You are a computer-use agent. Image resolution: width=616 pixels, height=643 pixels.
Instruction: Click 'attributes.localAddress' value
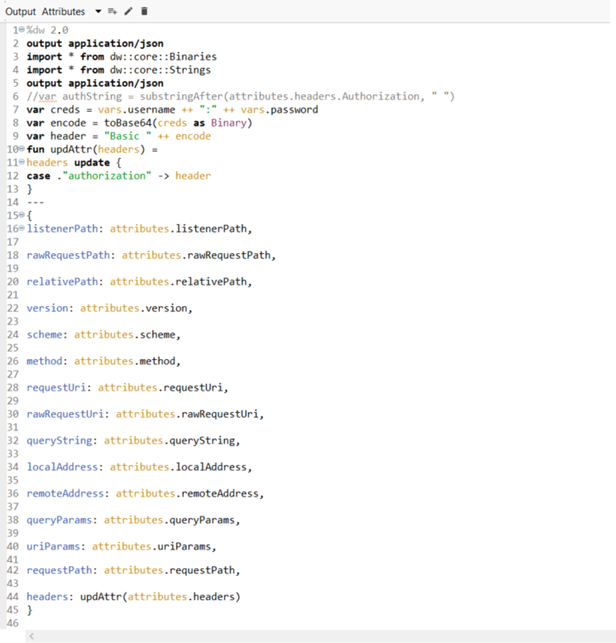(178, 467)
